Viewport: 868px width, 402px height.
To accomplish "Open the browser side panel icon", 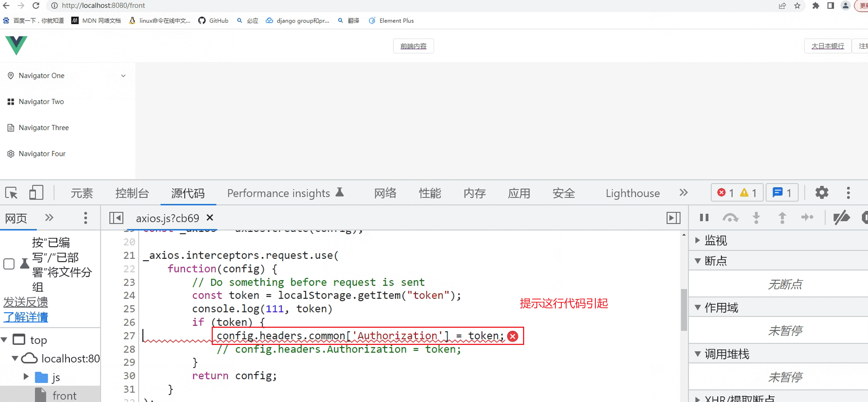I will click(831, 6).
